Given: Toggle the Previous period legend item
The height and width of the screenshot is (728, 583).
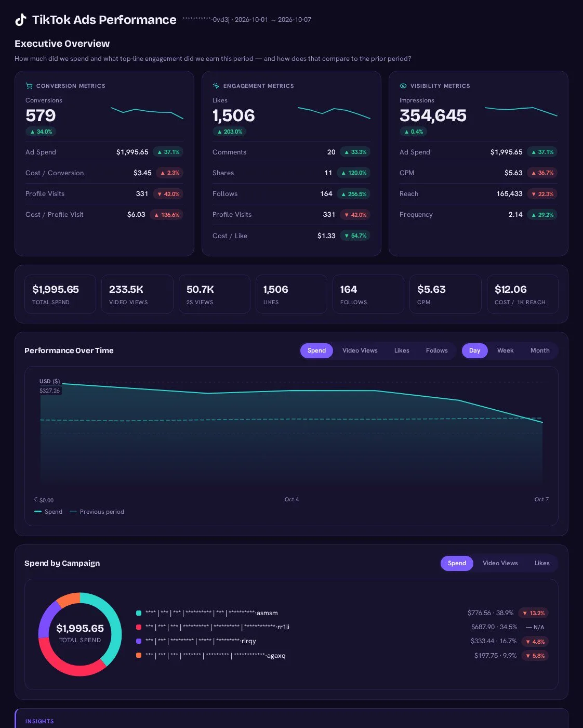Looking at the screenshot, I should point(97,512).
